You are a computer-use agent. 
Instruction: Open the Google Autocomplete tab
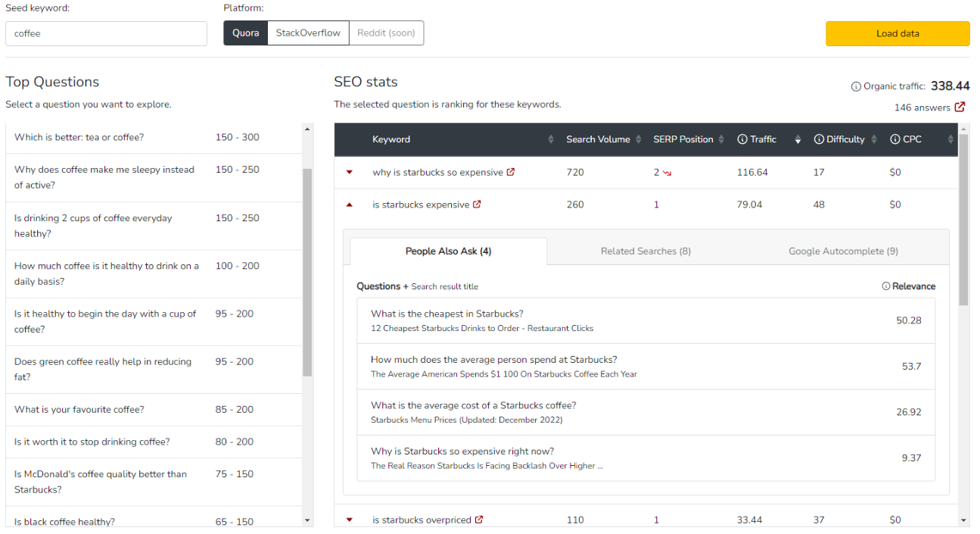[x=843, y=251]
